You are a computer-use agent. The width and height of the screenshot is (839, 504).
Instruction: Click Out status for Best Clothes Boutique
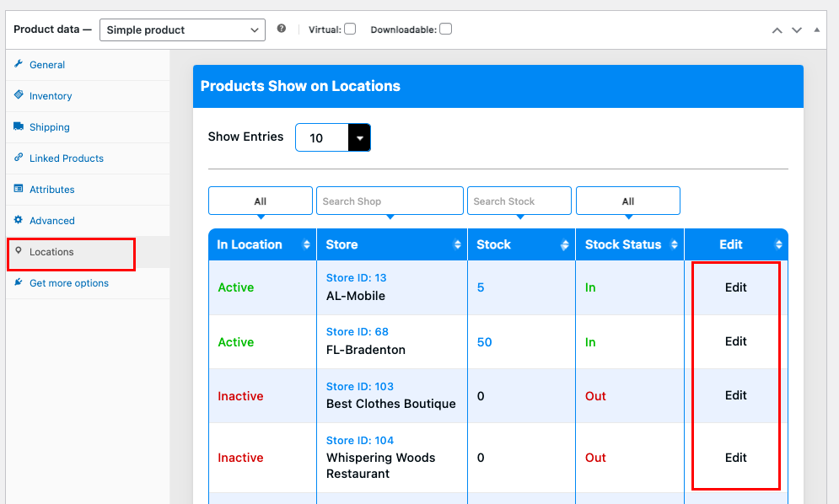595,396
